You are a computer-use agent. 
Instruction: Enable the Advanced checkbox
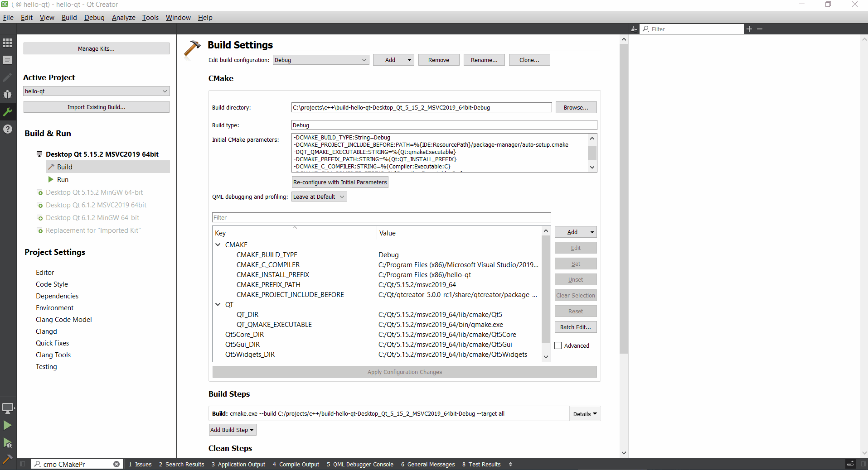click(558, 345)
